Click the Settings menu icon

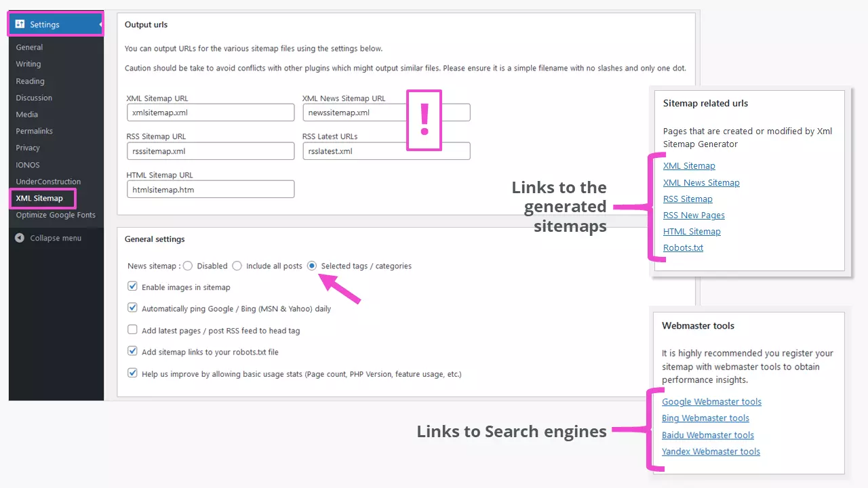[x=20, y=24]
